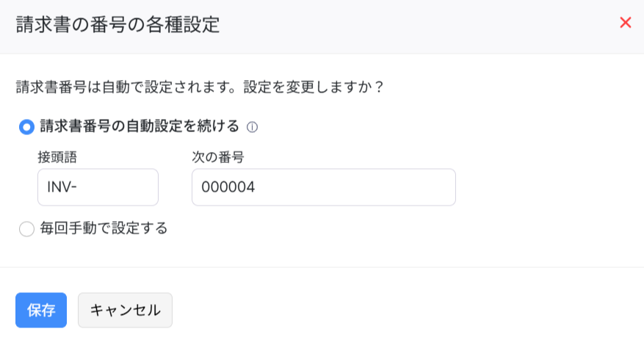Close the invoice number settings dialog
The height and width of the screenshot is (337, 644).
coord(626,23)
